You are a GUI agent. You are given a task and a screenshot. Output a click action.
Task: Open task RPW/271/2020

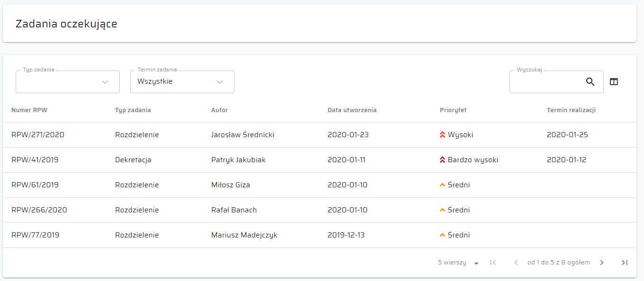(x=38, y=135)
